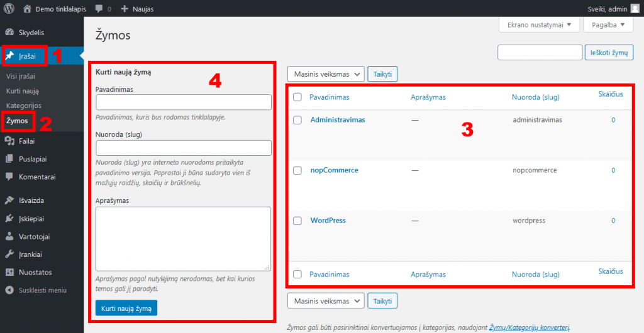Focus the tag search input field

(x=540, y=53)
